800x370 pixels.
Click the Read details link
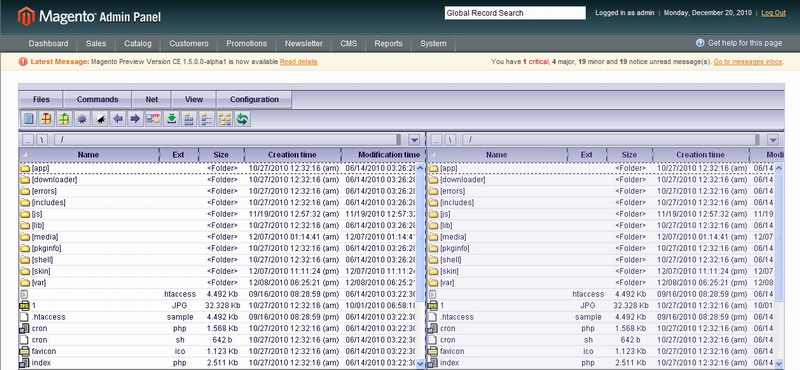coord(298,62)
